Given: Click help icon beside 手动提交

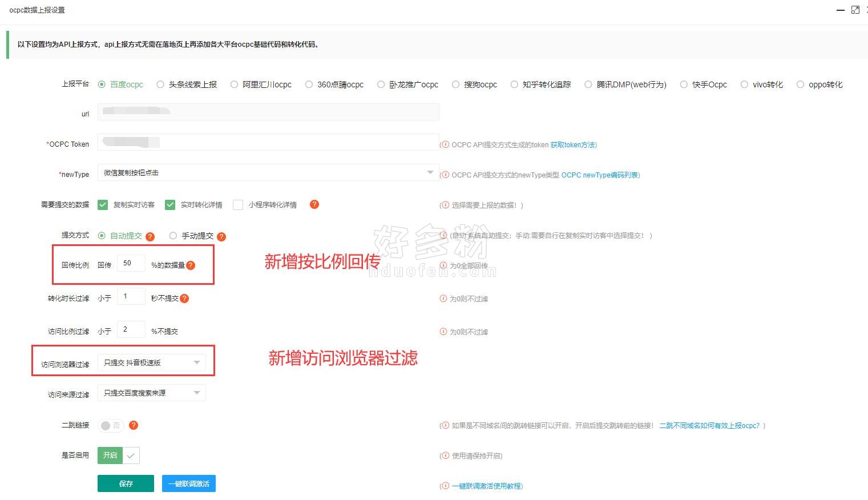Looking at the screenshot, I should [221, 236].
